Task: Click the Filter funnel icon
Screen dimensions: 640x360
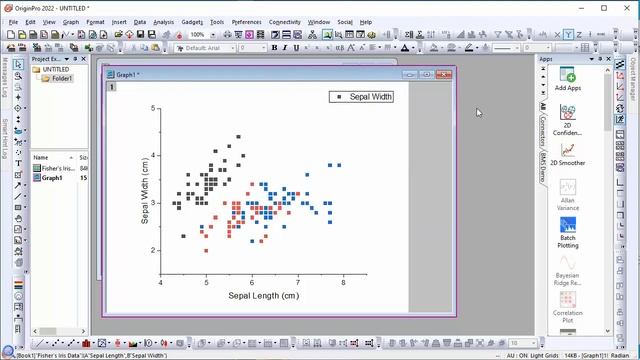Action: (x=498, y=35)
